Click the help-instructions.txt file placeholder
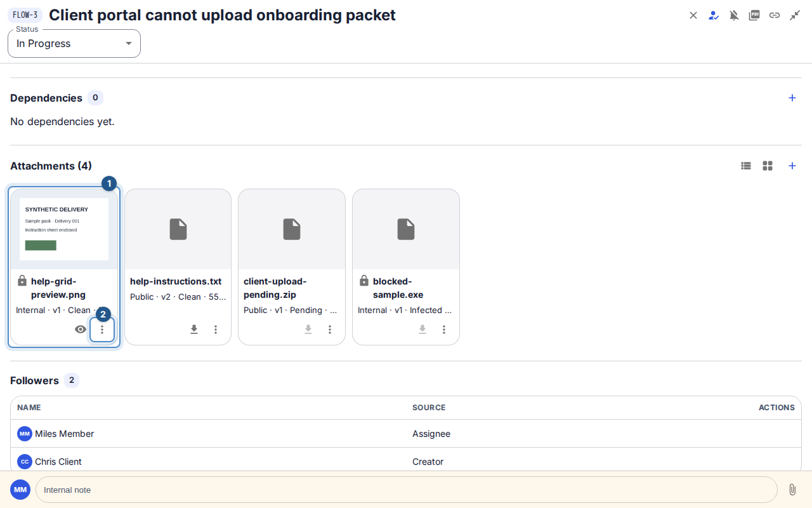This screenshot has height=508, width=812. pyautogui.click(x=178, y=229)
